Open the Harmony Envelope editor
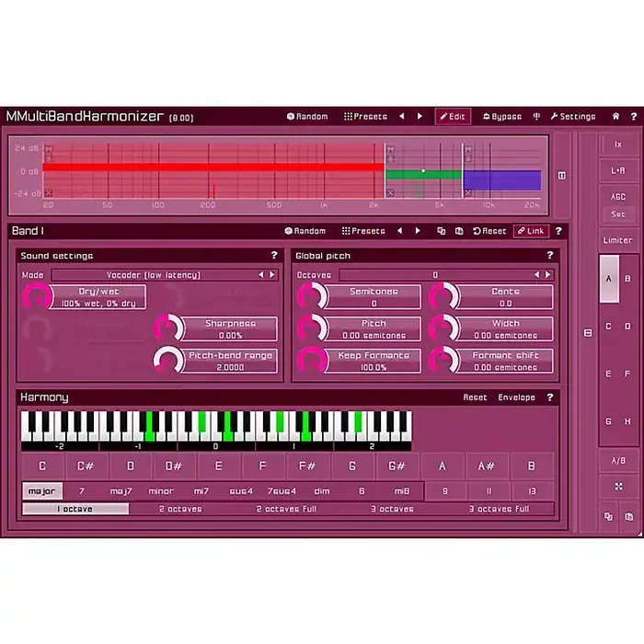 pyautogui.click(x=516, y=397)
